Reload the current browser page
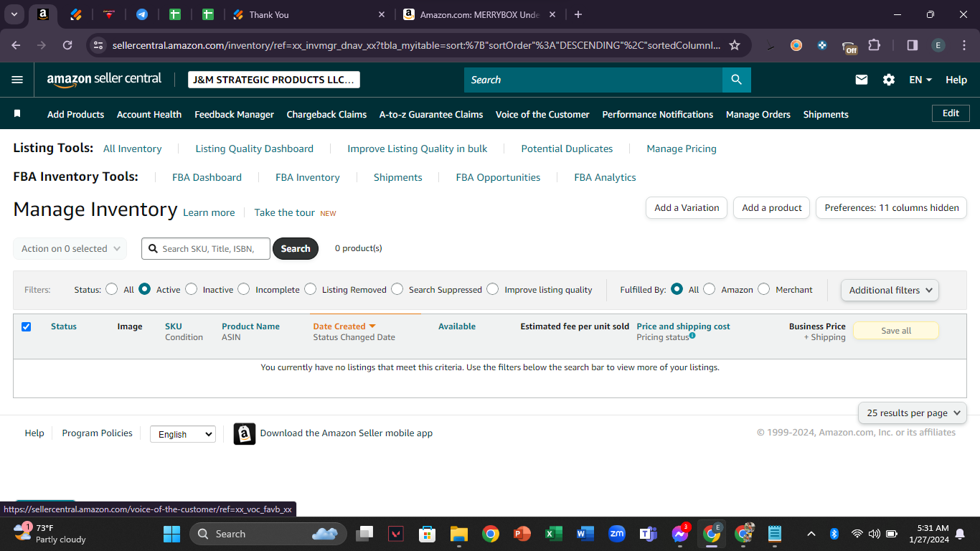The image size is (980, 551). click(x=67, y=45)
